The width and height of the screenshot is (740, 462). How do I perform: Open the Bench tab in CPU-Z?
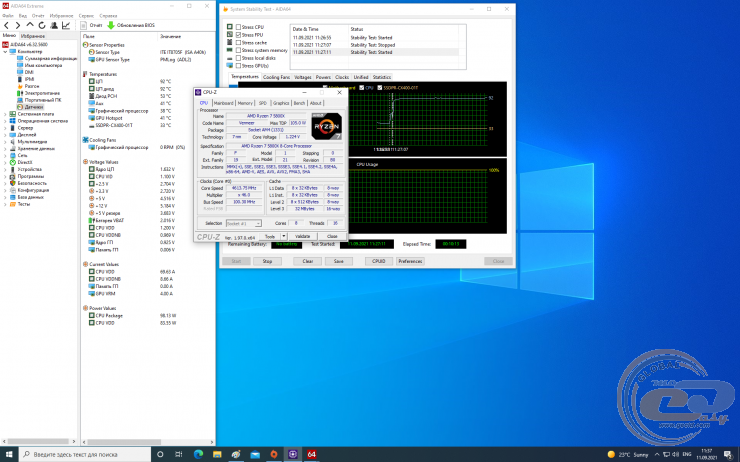pos(299,103)
